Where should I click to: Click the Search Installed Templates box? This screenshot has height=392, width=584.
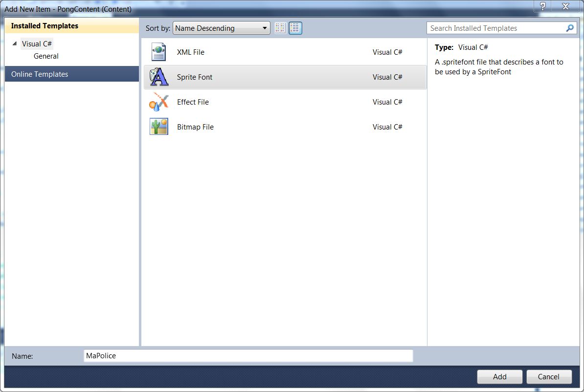tap(496, 28)
